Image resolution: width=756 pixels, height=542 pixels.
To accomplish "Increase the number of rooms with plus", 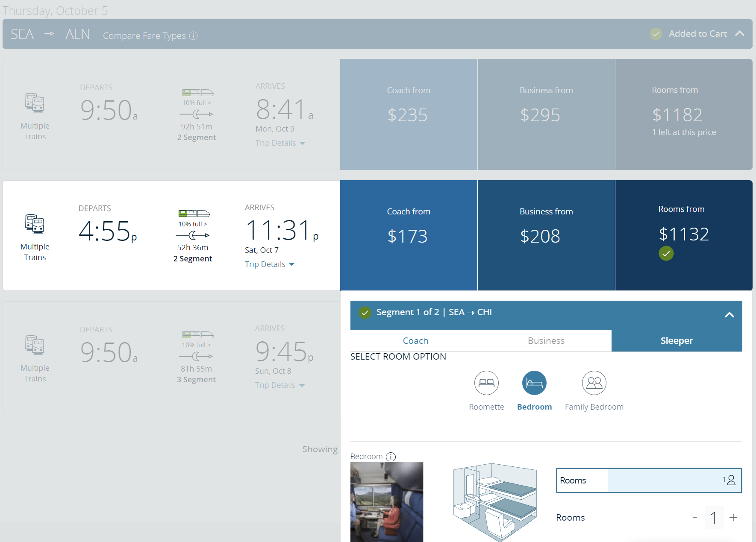I will coord(733,518).
